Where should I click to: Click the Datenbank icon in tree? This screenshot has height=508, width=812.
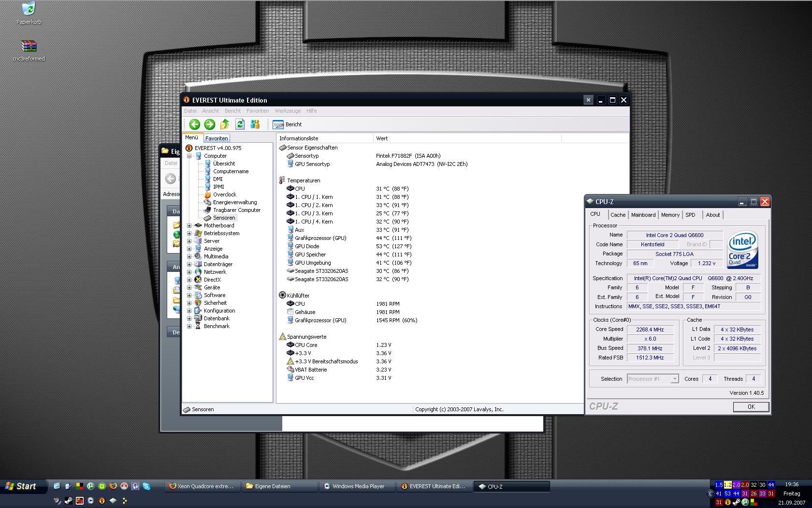(198, 318)
